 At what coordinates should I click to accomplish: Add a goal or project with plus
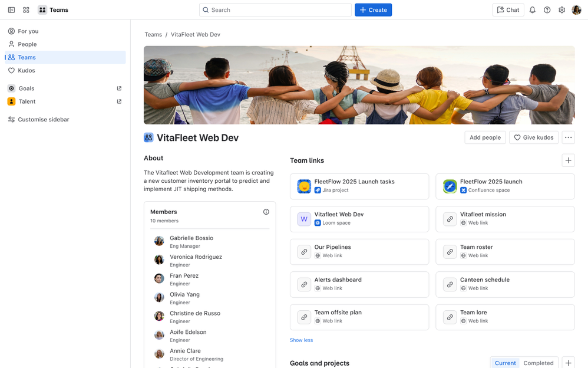click(x=568, y=363)
